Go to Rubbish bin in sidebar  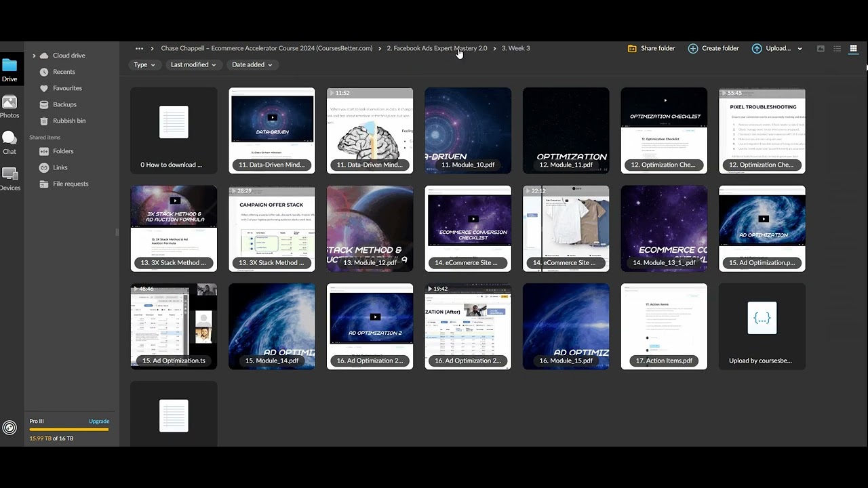[x=69, y=121]
